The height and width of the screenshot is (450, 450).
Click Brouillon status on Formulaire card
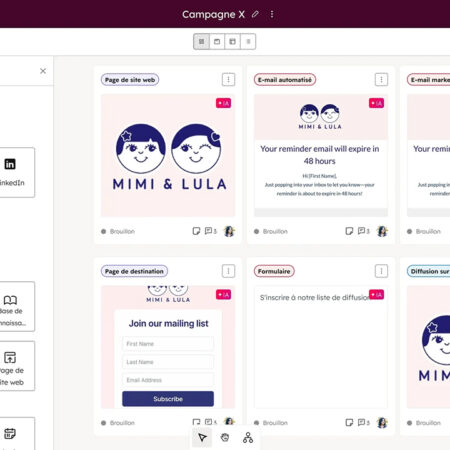[x=271, y=423]
